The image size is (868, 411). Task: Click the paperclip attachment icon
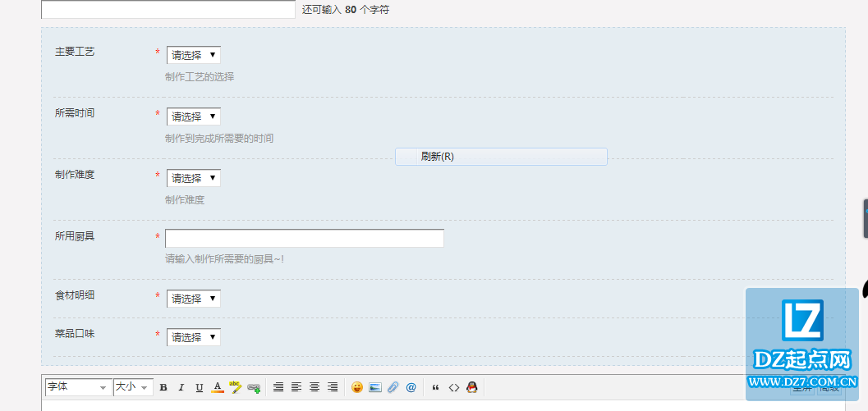pyautogui.click(x=393, y=387)
